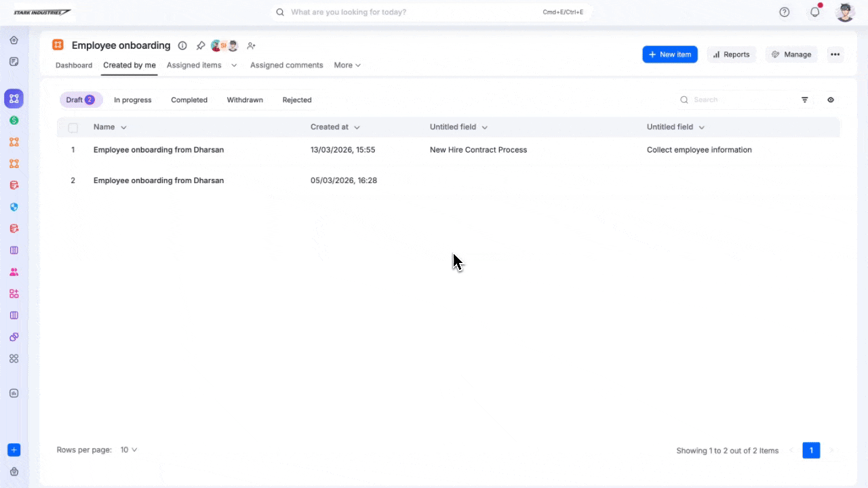Click the user profile avatar at top right

[845, 12]
